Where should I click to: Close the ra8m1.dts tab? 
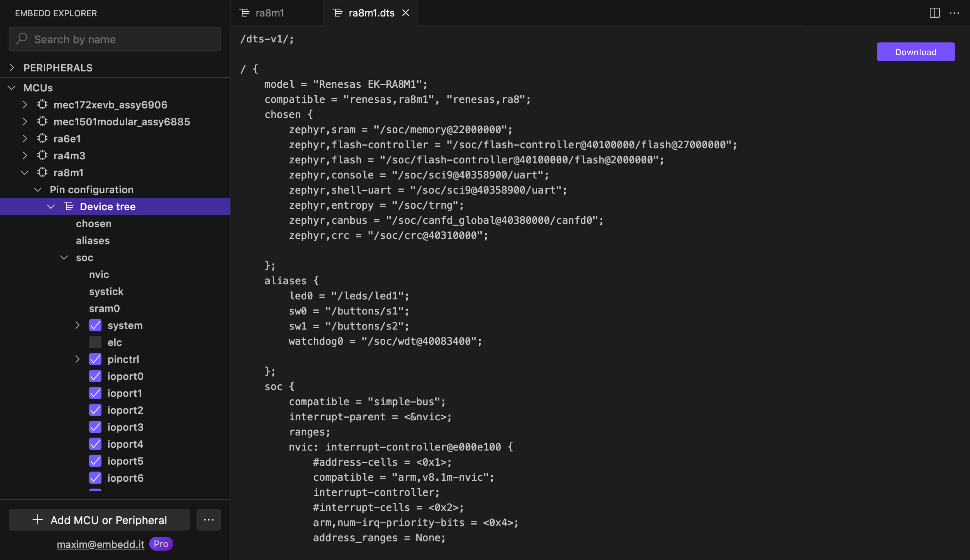click(x=406, y=13)
